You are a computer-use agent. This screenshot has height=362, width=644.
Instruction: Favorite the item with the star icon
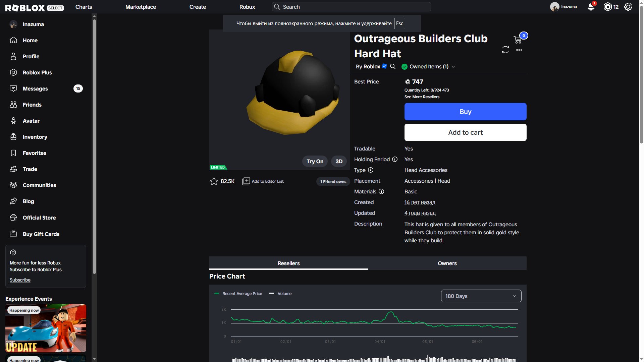click(214, 181)
